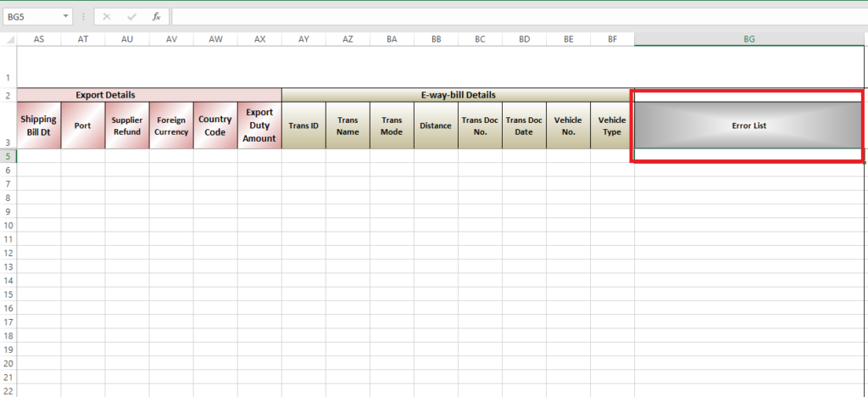Click the Trans Doc No. header cell
This screenshot has width=868, height=397.
pyautogui.click(x=480, y=126)
